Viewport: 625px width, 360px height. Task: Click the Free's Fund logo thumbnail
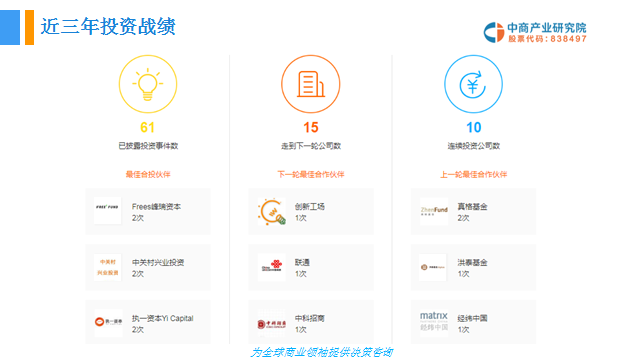(x=108, y=210)
